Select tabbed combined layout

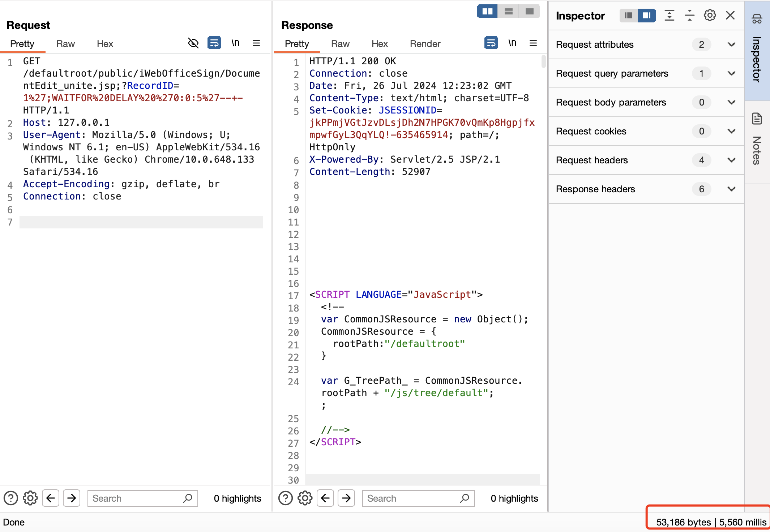coord(530,11)
